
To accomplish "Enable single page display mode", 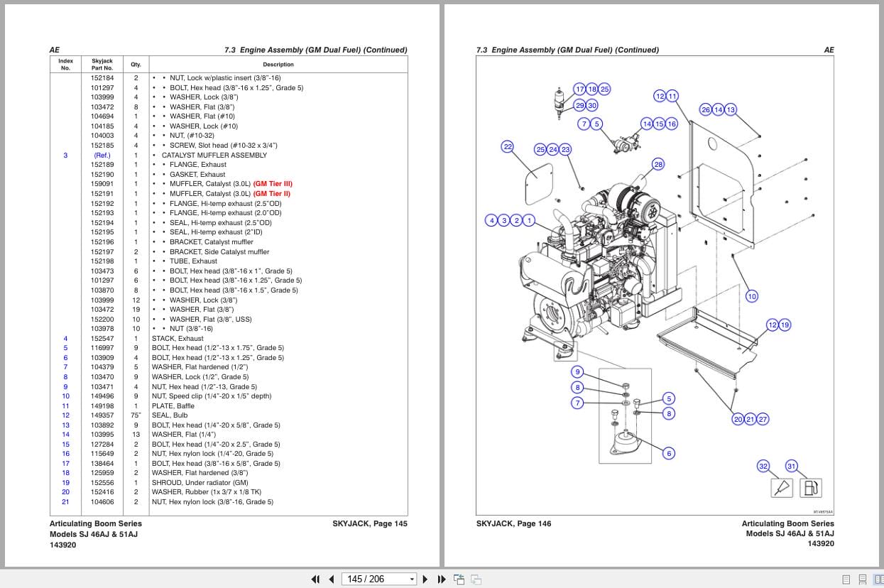I will point(846,579).
